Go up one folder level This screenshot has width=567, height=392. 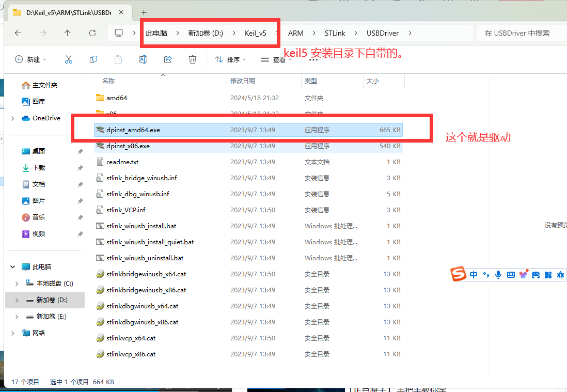click(x=67, y=33)
